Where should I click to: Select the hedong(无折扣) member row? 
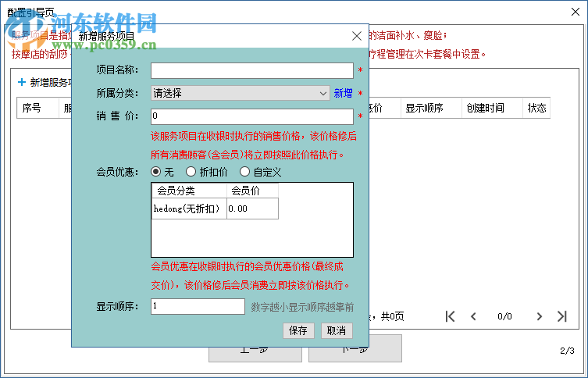coord(215,209)
